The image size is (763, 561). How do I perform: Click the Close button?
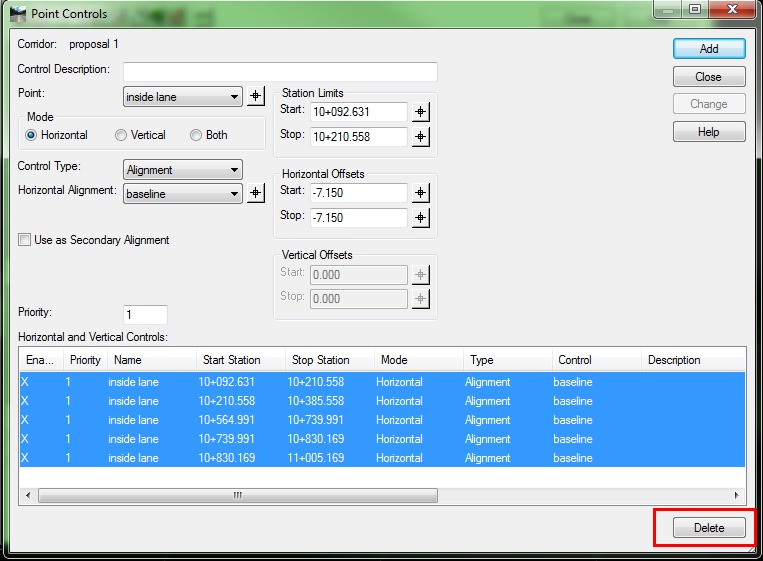[709, 77]
